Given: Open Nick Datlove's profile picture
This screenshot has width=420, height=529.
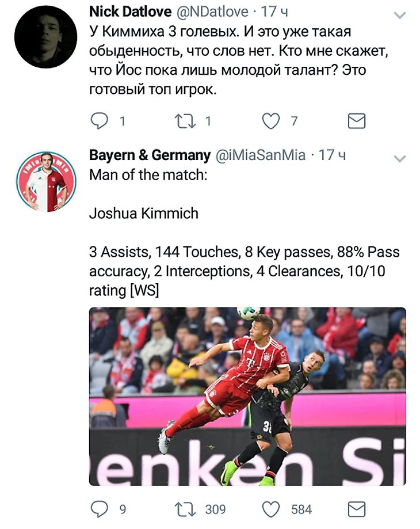Looking at the screenshot, I should 46,37.
